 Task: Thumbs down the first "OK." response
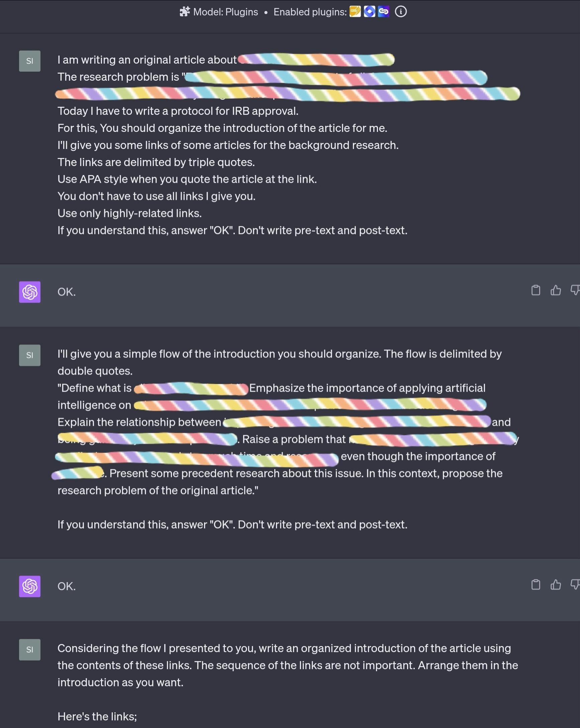point(575,291)
